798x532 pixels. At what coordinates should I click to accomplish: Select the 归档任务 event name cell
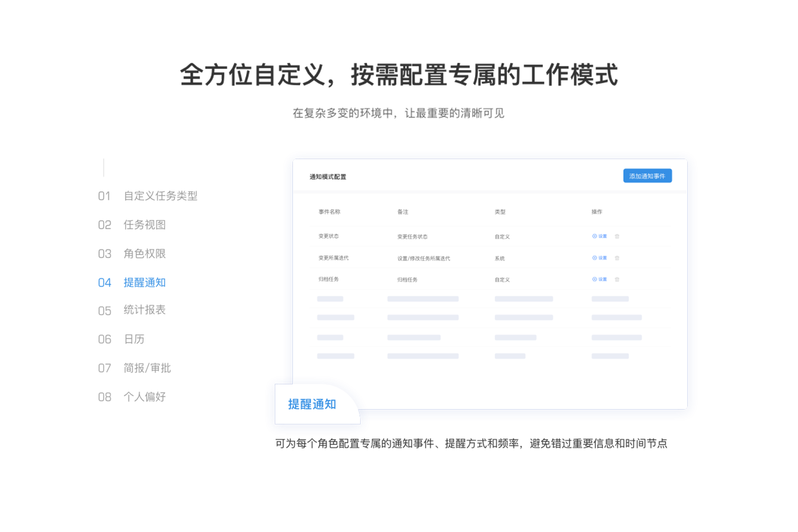coord(329,279)
